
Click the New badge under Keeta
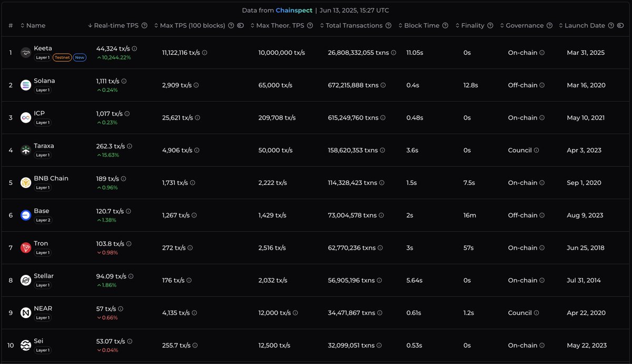[80, 57]
